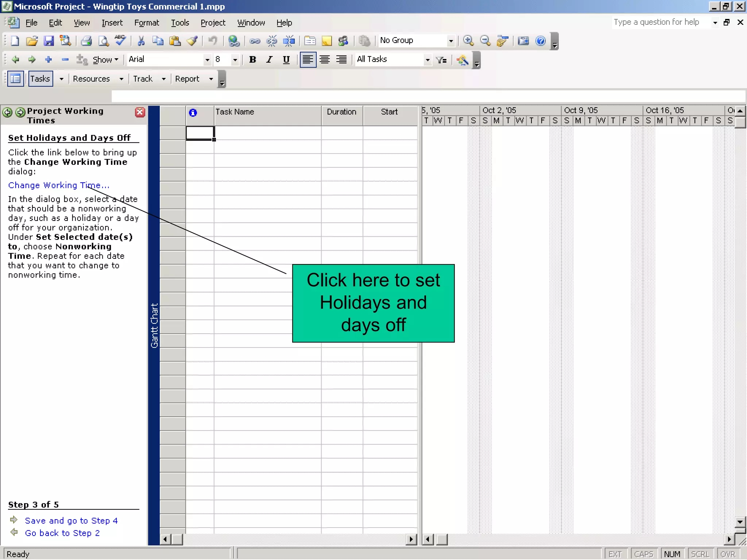Open the Tools menu

click(x=180, y=23)
